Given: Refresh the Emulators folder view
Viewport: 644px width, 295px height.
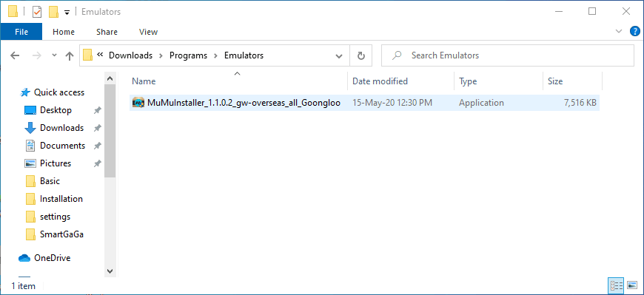Looking at the screenshot, I should tap(361, 55).
